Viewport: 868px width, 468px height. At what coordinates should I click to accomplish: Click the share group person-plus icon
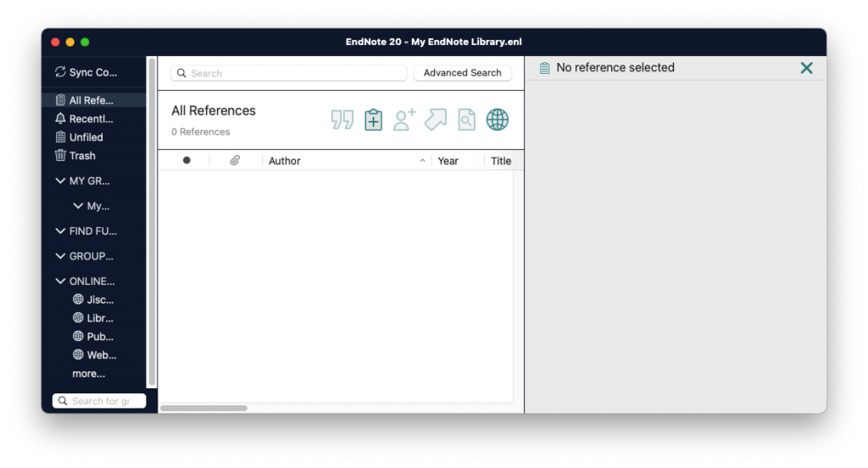pos(404,120)
